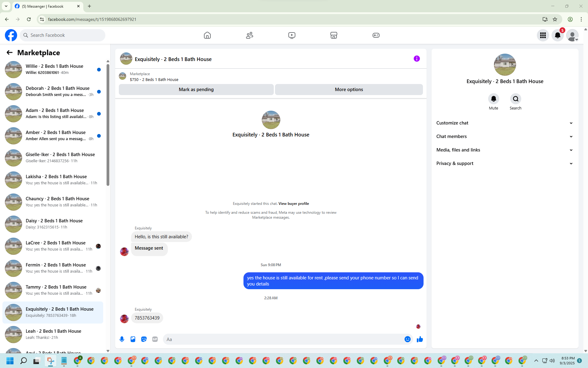Viewport: 588px width, 368px height.
Task: Open the Chrome three-dot menu
Action: click(x=581, y=19)
